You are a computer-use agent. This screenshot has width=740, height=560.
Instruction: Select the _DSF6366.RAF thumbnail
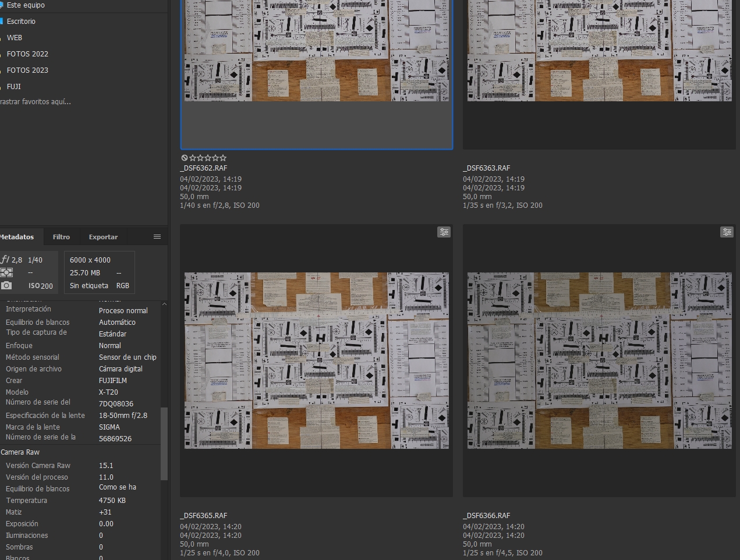(600, 360)
